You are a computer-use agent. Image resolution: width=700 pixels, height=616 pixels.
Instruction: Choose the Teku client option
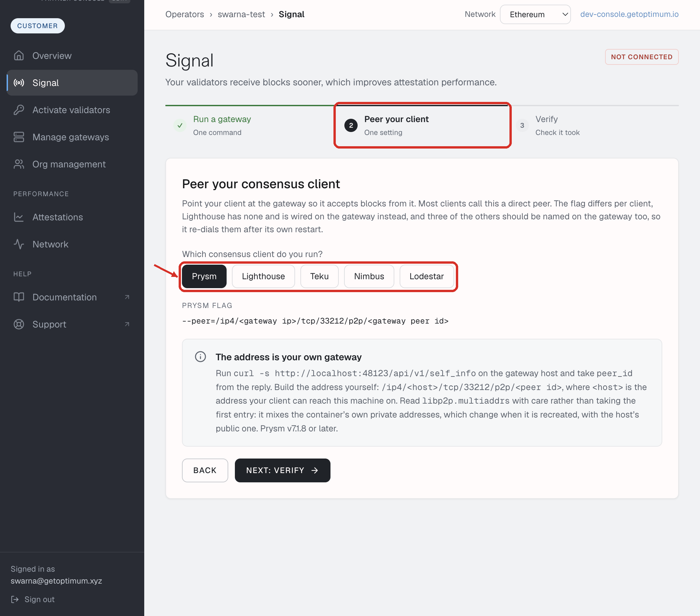tap(320, 276)
